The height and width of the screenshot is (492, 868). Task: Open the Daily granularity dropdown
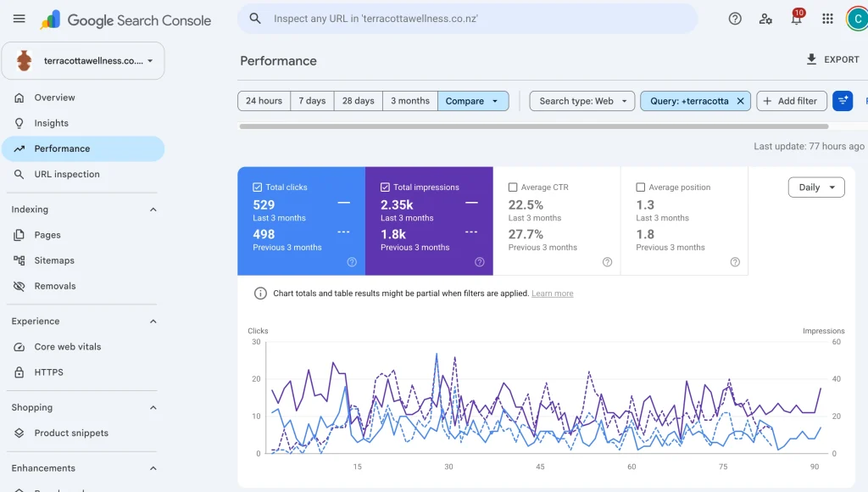816,187
